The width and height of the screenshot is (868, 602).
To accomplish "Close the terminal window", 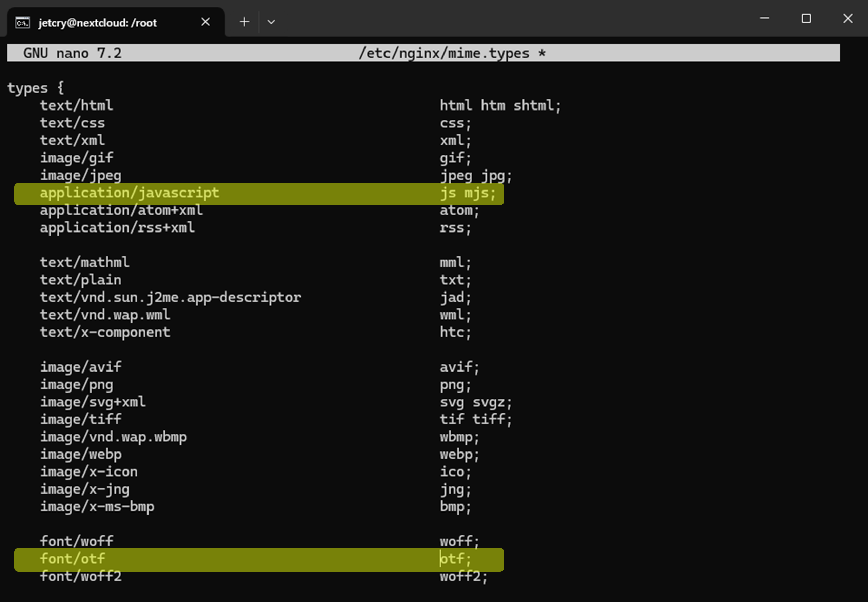I will tap(848, 18).
